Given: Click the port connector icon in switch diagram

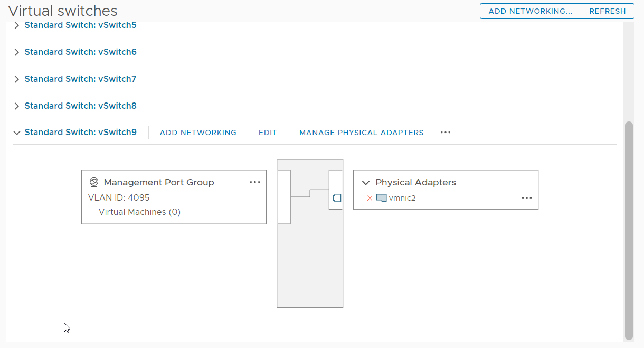Looking at the screenshot, I should click(x=337, y=198).
